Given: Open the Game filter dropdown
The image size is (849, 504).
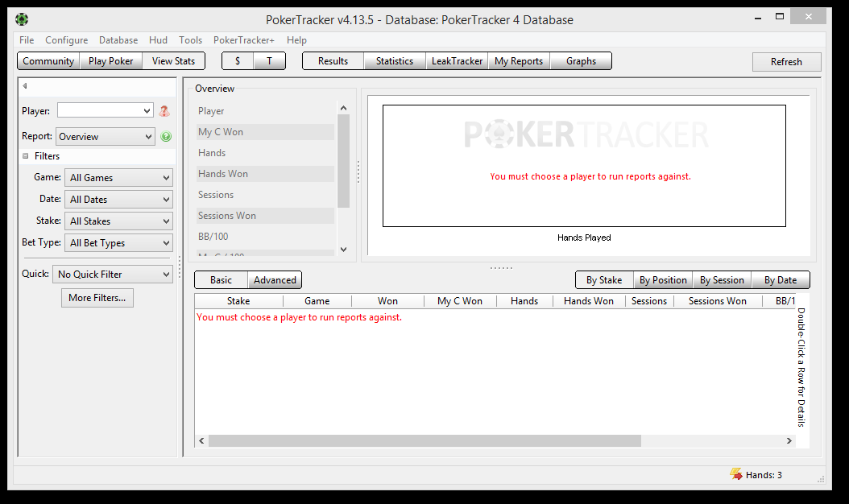Looking at the screenshot, I should click(118, 178).
